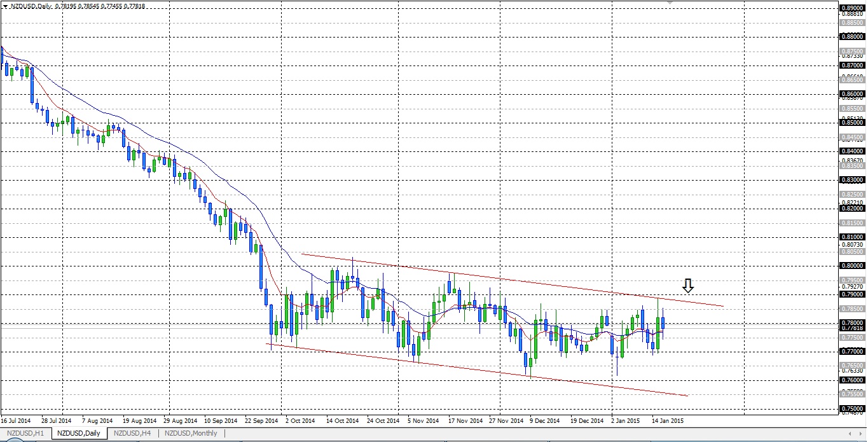Click the 14 Jan 2015 date label
The width and height of the screenshot is (868, 442).
(669, 421)
